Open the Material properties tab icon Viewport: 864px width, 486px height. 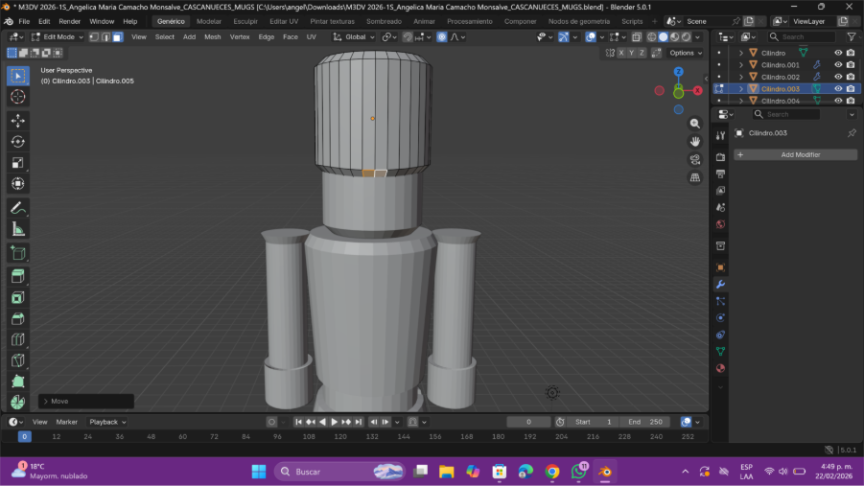coord(720,368)
